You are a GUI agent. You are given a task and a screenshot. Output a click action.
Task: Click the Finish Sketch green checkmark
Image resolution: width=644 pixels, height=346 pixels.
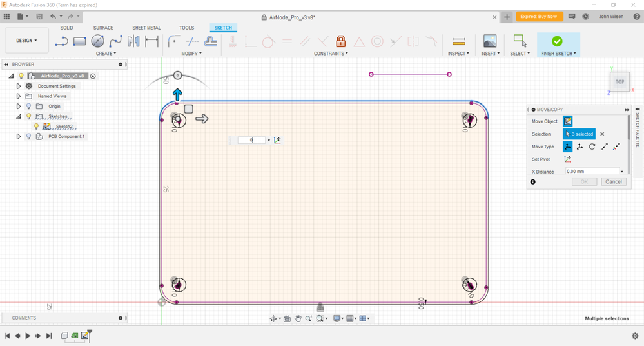557,41
